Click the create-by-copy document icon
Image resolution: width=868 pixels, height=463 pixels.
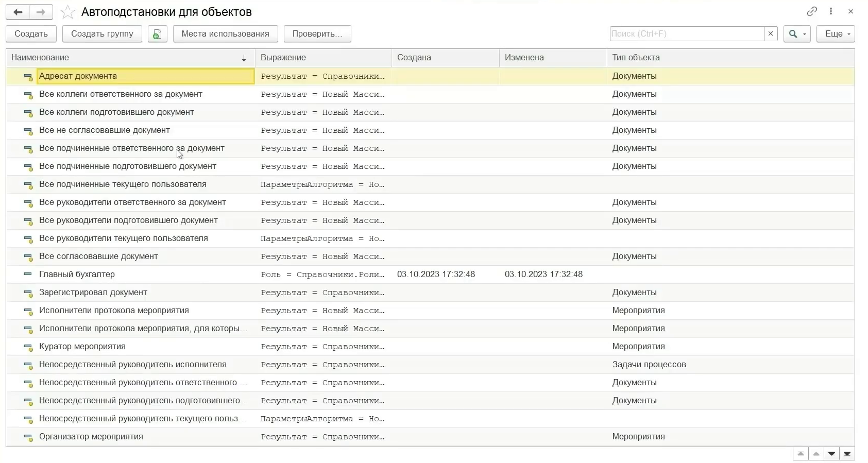[x=157, y=34]
